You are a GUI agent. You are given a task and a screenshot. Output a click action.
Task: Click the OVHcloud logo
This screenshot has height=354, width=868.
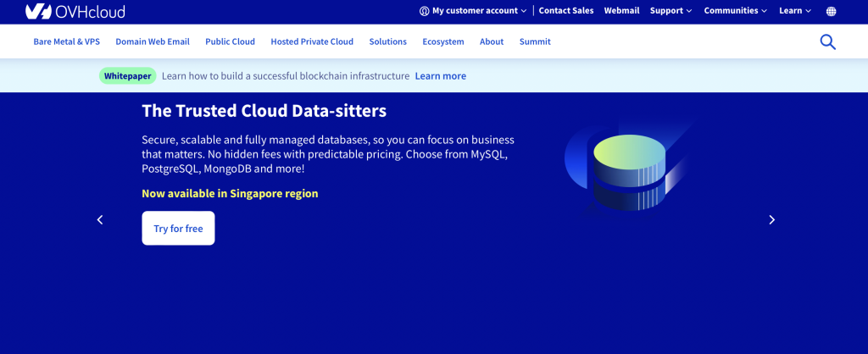75,11
